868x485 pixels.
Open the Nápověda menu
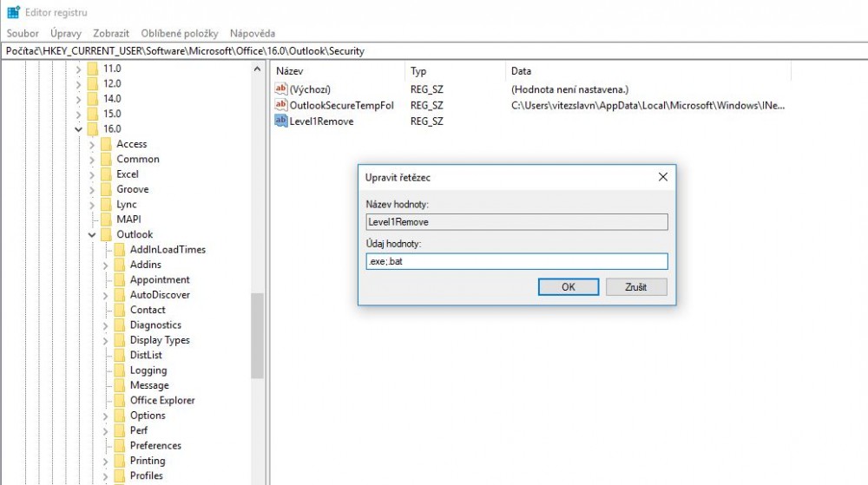[x=253, y=33]
